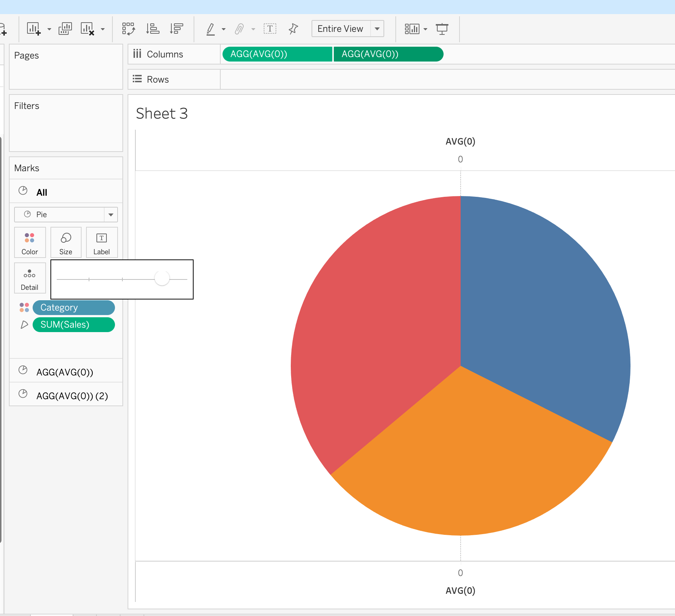This screenshot has height=616, width=675.
Task: Click the New Worksheet icon
Action: (x=34, y=29)
